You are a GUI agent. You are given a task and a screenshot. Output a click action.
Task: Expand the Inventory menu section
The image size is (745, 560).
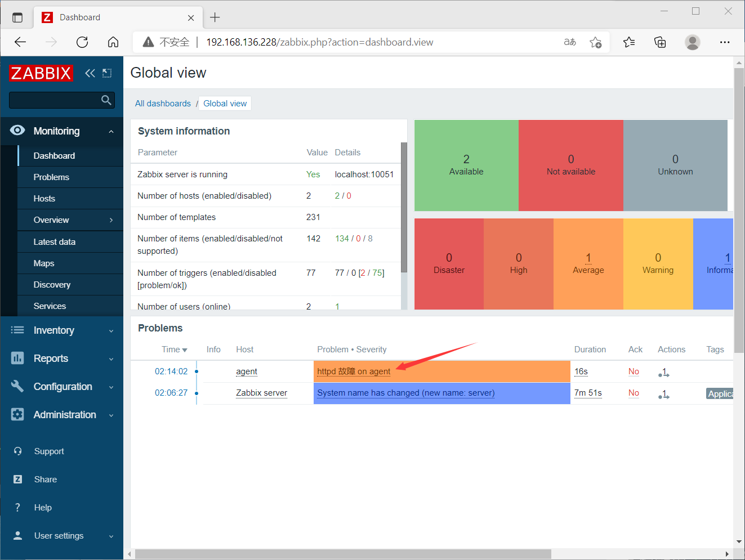[111, 331]
